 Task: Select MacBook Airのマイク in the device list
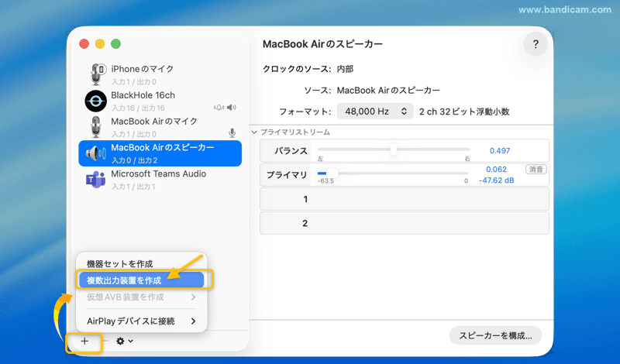click(x=160, y=127)
